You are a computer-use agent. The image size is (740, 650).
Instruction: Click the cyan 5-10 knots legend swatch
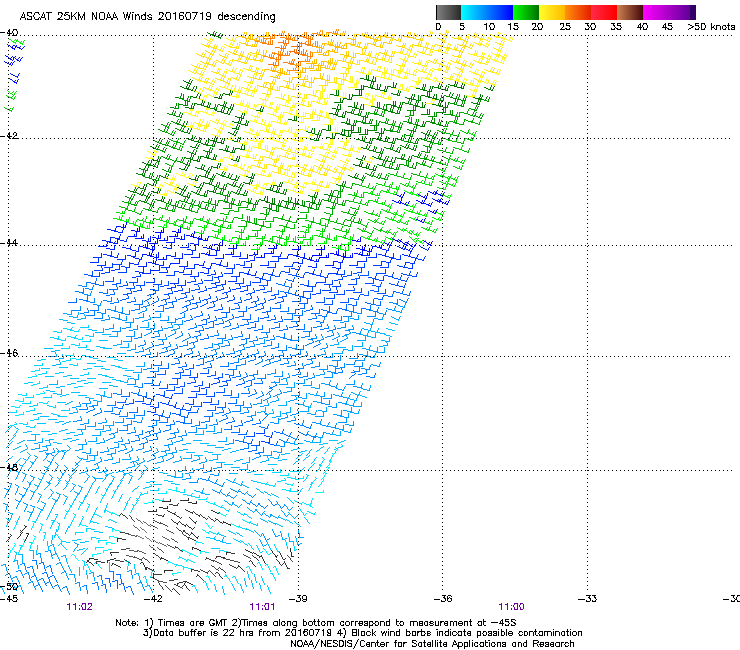(473, 12)
